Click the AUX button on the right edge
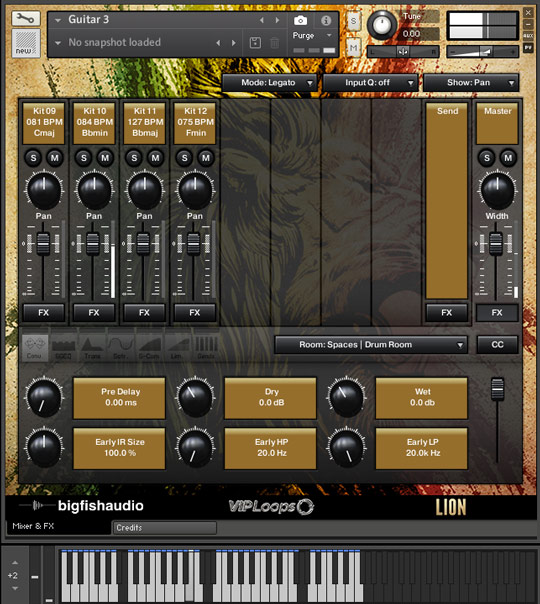The height and width of the screenshot is (604, 540). point(528,35)
